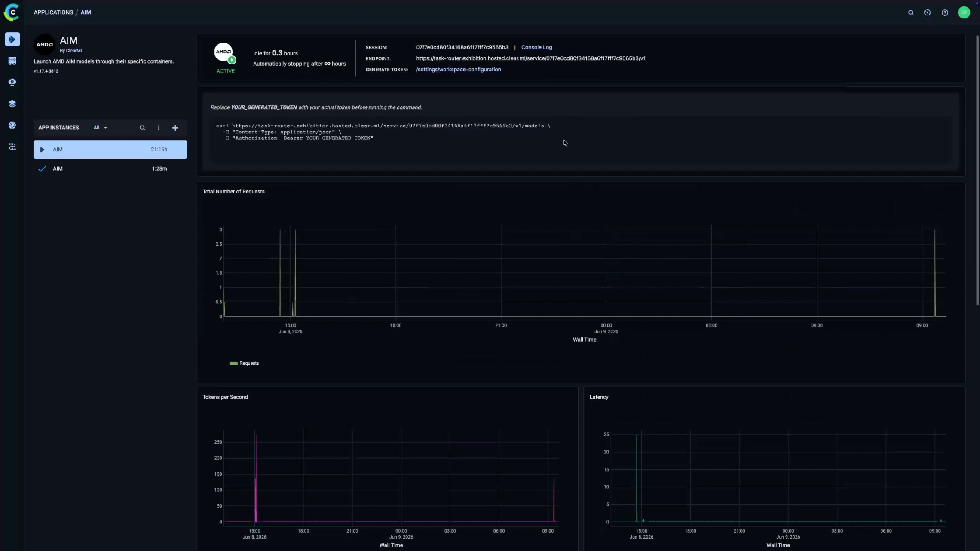
Task: Click the 'Automatically stopping after ∞ hours' text
Action: [299, 64]
